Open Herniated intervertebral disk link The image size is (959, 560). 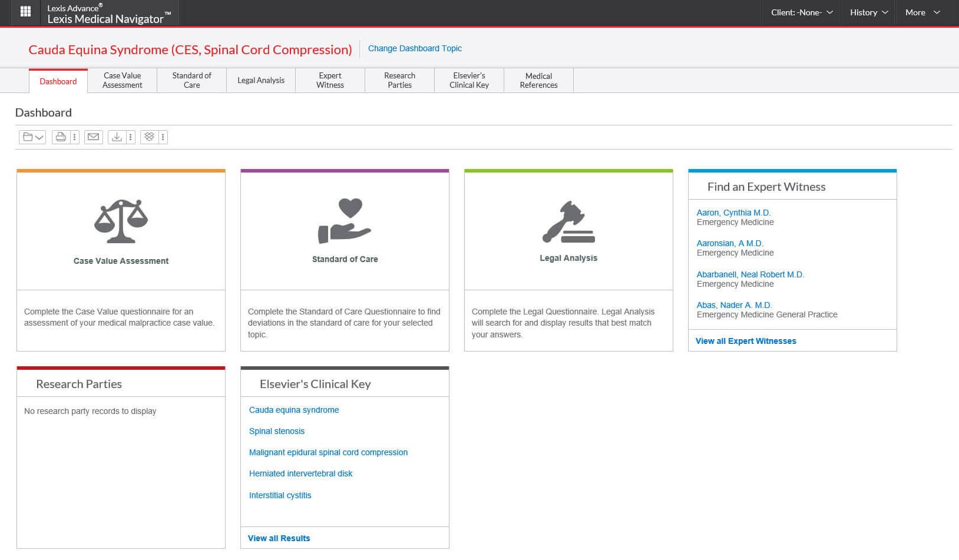coord(300,473)
